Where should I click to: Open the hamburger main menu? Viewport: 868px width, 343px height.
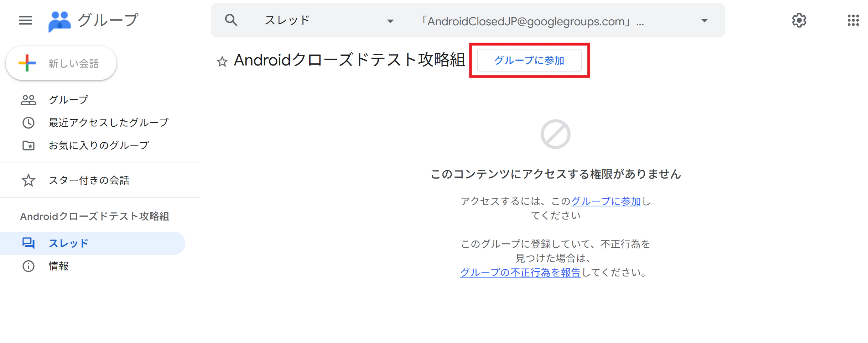pyautogui.click(x=26, y=20)
